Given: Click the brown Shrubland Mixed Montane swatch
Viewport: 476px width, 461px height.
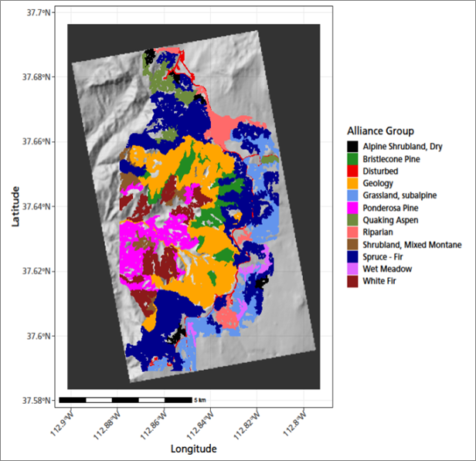Looking at the screenshot, I should pos(352,245).
